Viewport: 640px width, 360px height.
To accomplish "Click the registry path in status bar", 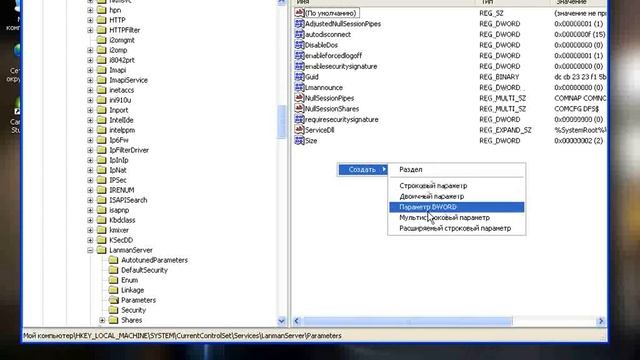I will click(182, 336).
